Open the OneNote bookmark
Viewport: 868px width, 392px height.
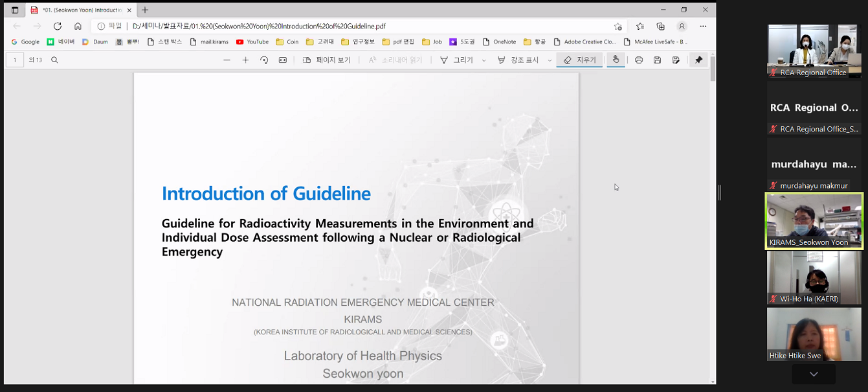pyautogui.click(x=499, y=42)
